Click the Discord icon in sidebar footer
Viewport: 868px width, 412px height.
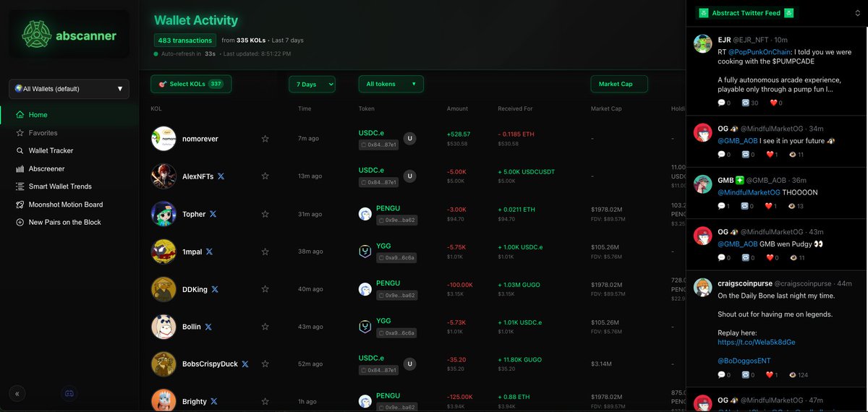(x=70, y=394)
